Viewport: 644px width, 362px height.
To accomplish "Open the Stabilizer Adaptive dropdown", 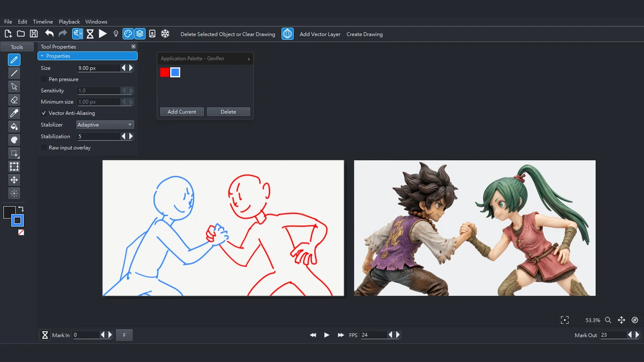I will (x=105, y=125).
